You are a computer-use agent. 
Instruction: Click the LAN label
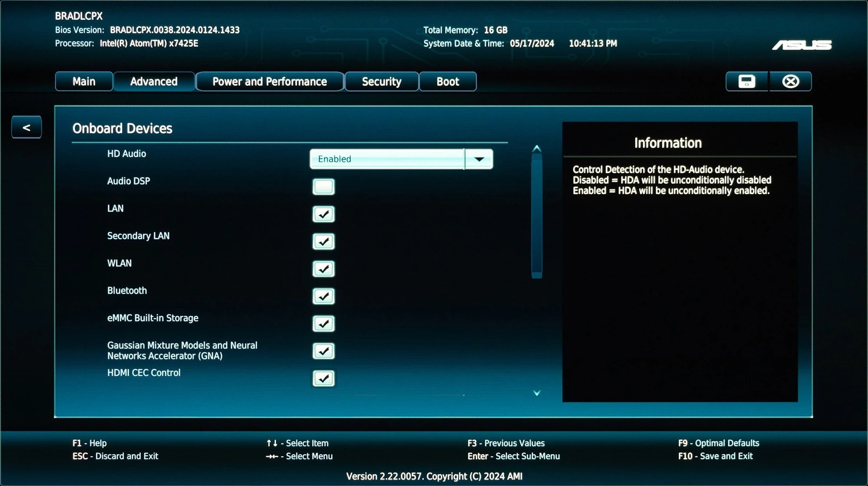pyautogui.click(x=115, y=209)
